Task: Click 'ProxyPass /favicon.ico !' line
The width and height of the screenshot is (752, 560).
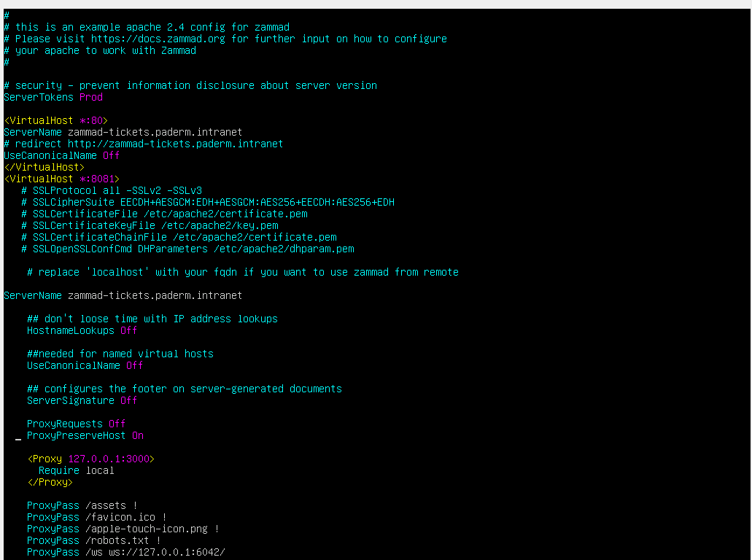Action: coord(97,517)
